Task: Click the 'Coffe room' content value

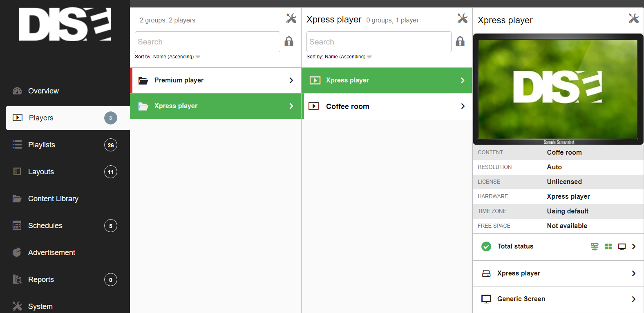Action: coord(564,153)
